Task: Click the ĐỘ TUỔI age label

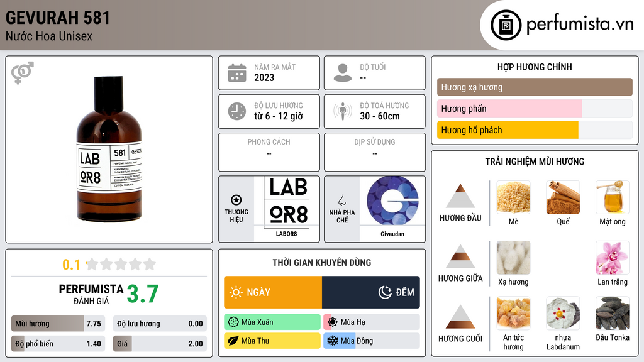Action: click(373, 67)
